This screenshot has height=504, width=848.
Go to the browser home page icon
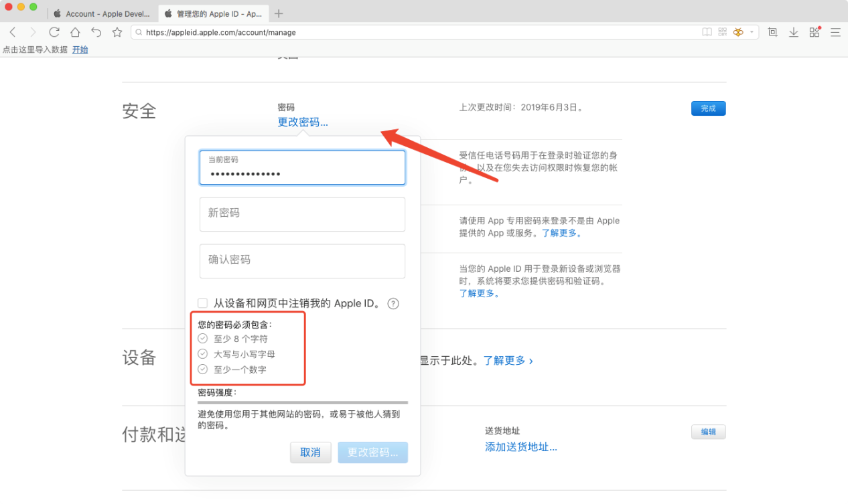coord(75,32)
